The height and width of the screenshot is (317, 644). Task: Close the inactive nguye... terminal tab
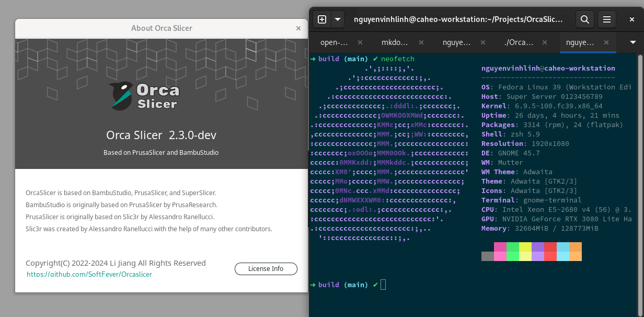point(482,42)
